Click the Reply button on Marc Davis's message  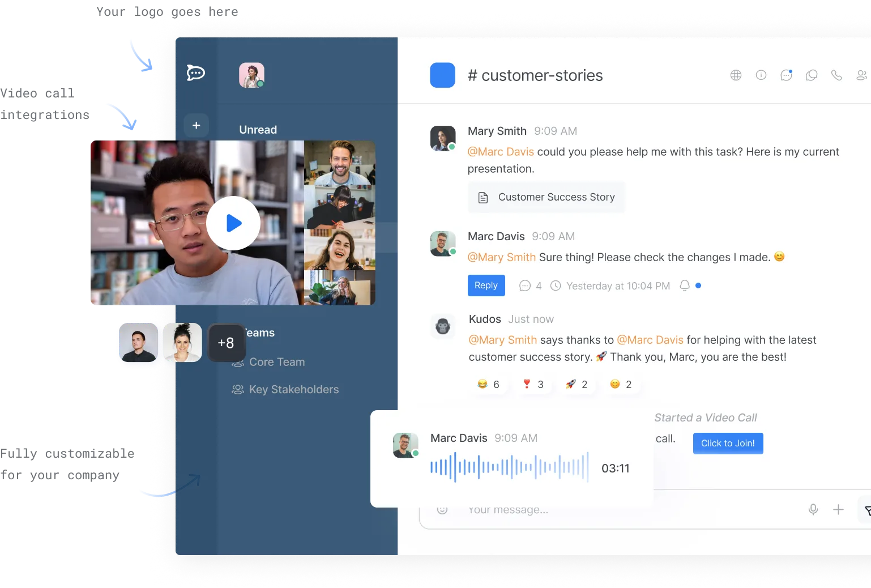(486, 286)
